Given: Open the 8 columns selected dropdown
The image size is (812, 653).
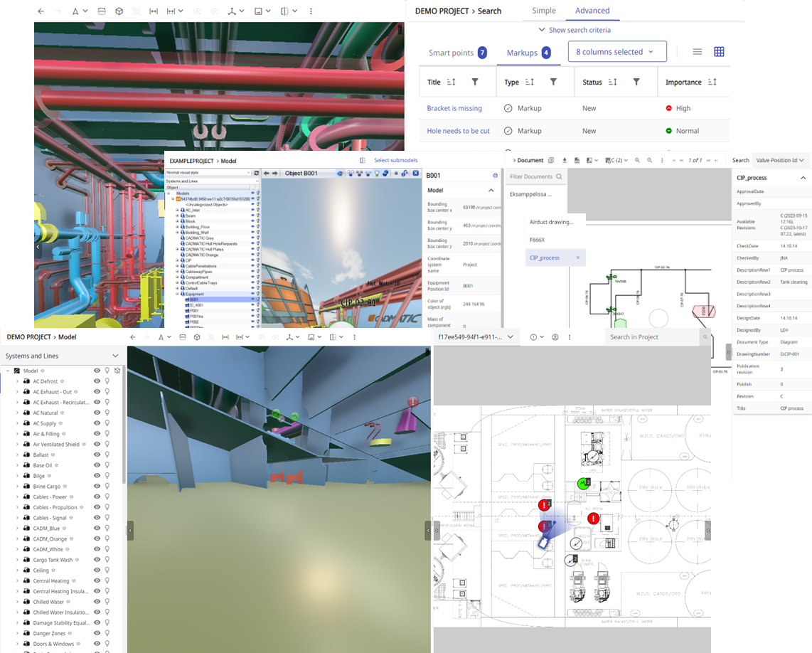Looking at the screenshot, I should click(616, 52).
